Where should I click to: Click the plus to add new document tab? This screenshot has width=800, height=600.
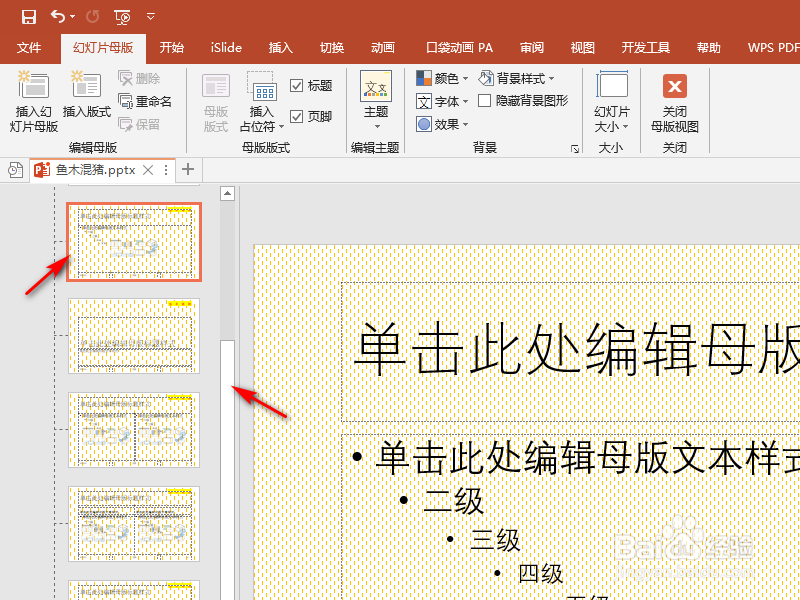click(x=188, y=169)
